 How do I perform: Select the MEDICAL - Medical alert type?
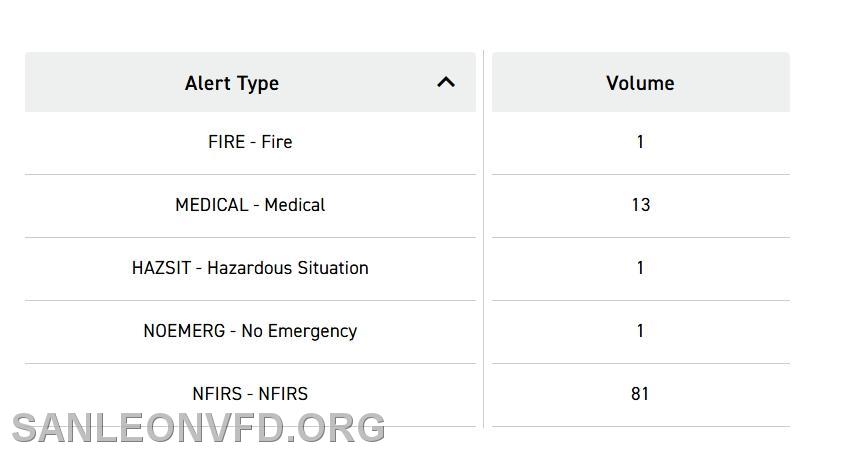250,205
